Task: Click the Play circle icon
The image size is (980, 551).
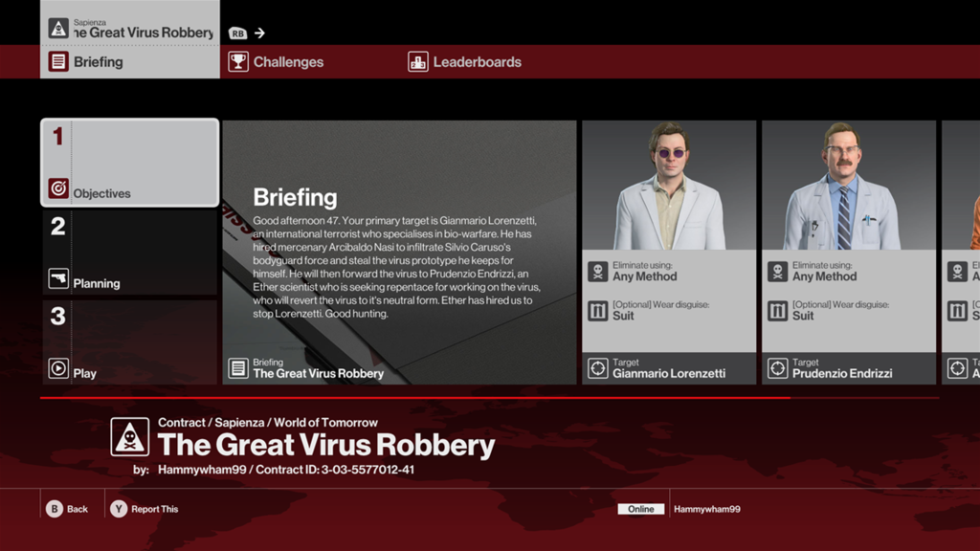Action: click(x=58, y=368)
